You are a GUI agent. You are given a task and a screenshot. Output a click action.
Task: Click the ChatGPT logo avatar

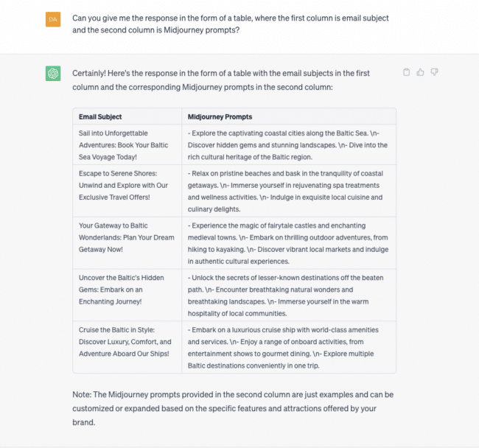pyautogui.click(x=52, y=74)
